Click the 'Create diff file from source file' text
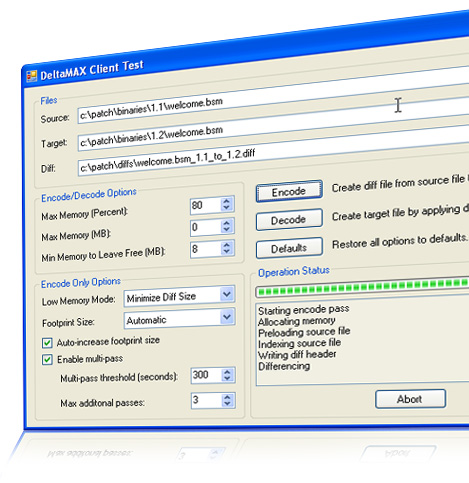Viewport: 469px width, 483px height. [x=398, y=184]
